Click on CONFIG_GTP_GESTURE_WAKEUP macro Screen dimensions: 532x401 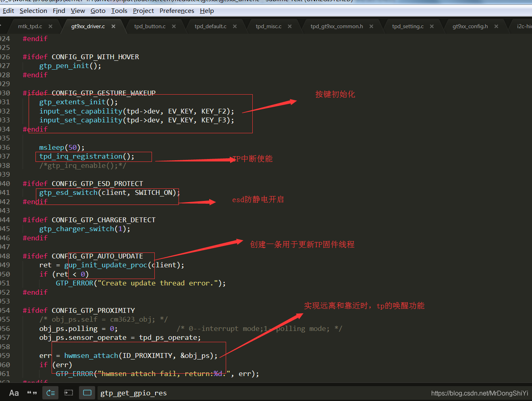click(x=104, y=93)
